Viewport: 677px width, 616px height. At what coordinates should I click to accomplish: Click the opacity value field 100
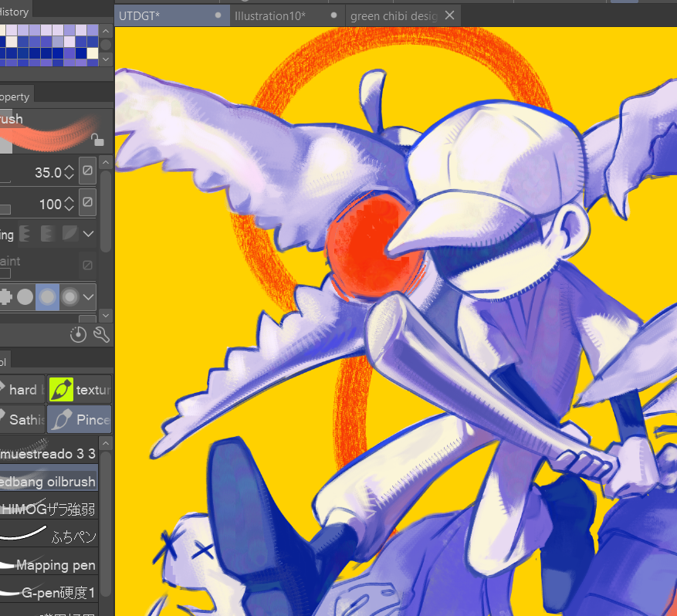click(50, 204)
